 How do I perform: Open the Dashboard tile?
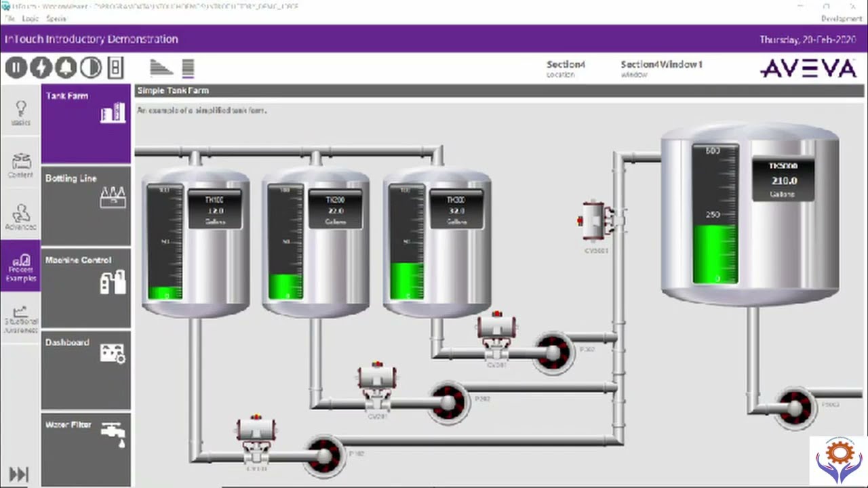tap(86, 370)
